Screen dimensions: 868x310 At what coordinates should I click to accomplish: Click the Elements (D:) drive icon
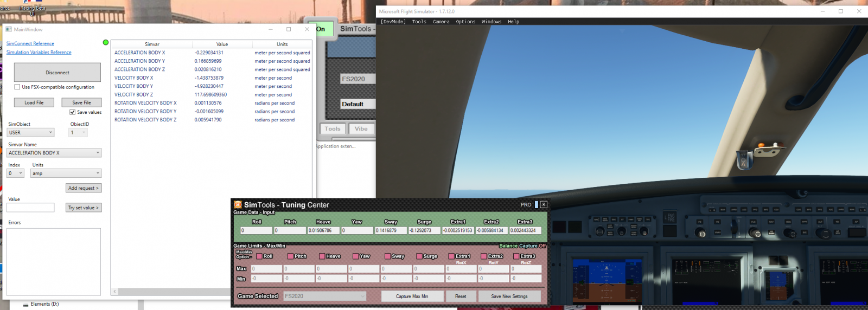[25, 305]
